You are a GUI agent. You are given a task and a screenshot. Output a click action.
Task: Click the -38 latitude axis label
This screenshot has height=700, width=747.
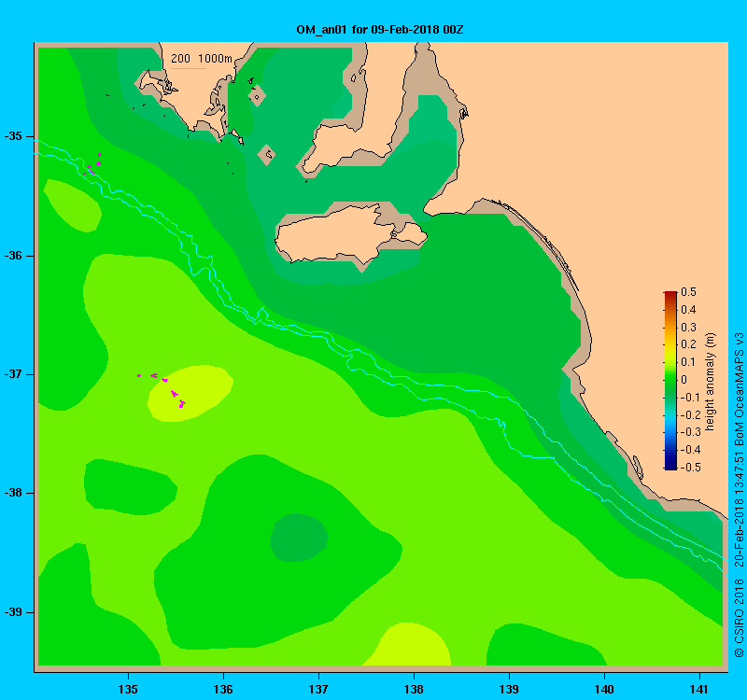coord(13,493)
